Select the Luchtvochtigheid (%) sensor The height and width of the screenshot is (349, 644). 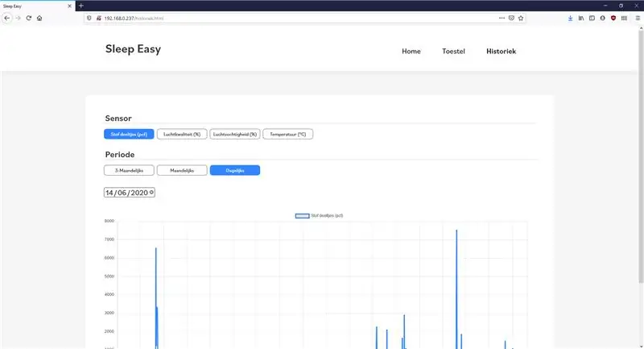[235, 134]
